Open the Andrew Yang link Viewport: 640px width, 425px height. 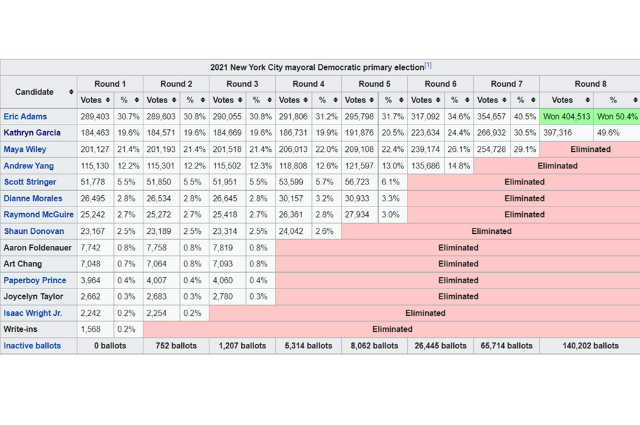[x=29, y=166]
